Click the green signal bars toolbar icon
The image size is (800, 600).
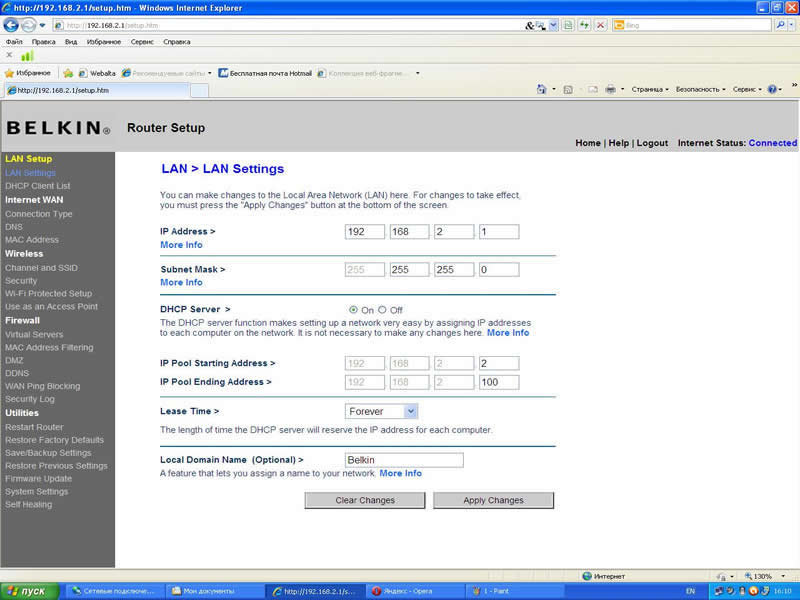tap(27, 55)
